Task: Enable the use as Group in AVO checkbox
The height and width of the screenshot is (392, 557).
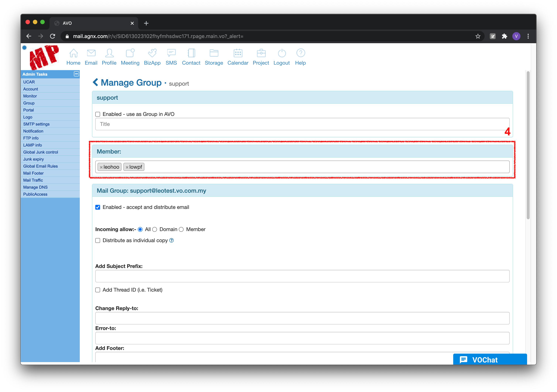Action: coord(98,114)
